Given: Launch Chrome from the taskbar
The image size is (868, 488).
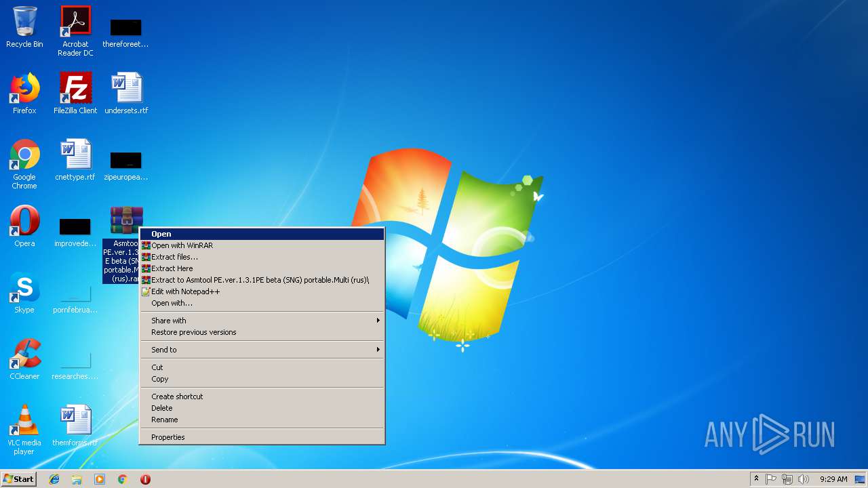Looking at the screenshot, I should point(123,479).
